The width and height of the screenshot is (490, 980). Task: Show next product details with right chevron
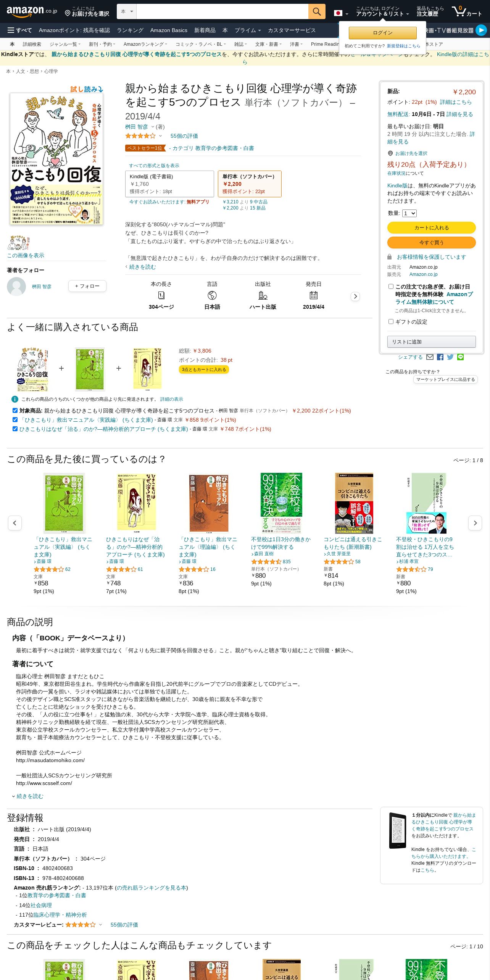click(x=355, y=297)
